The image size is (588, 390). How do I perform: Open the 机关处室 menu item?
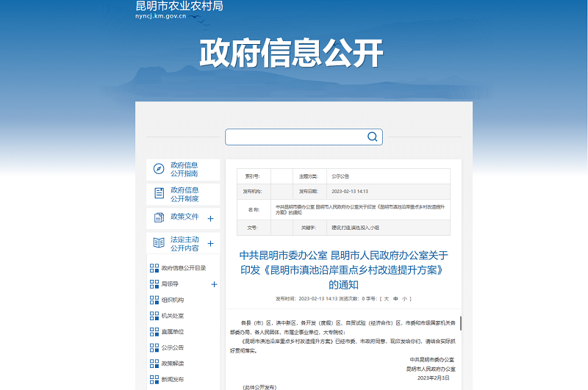[x=173, y=316]
